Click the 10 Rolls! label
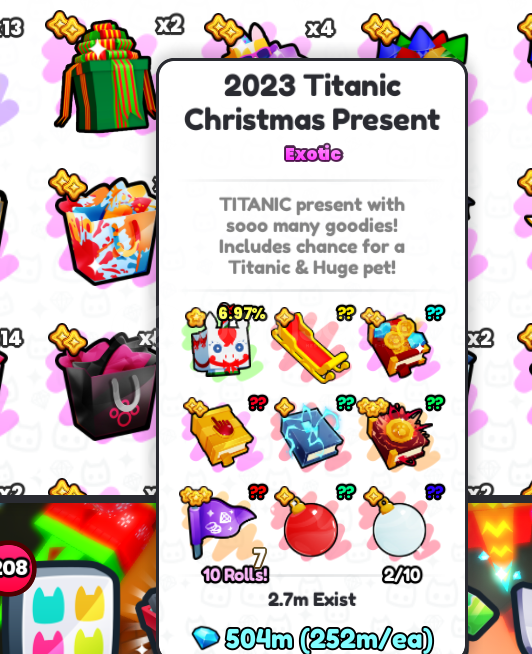This screenshot has height=654, width=532. tap(235, 575)
